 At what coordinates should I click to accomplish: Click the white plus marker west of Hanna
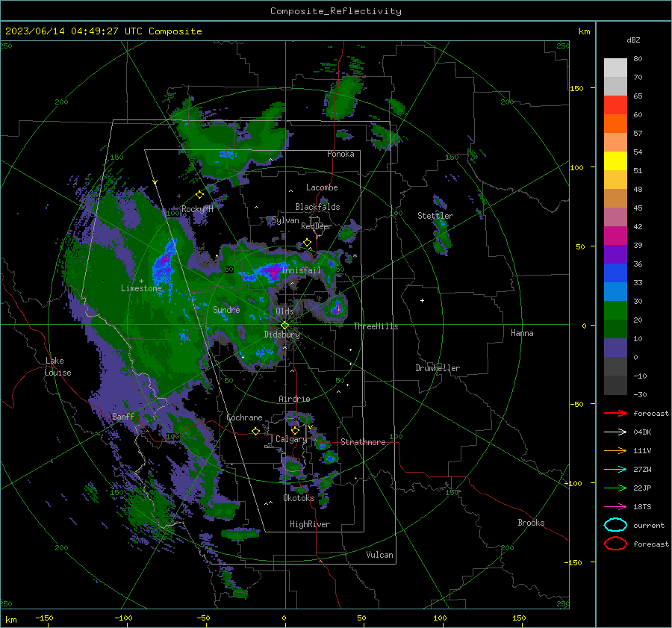coord(422,300)
